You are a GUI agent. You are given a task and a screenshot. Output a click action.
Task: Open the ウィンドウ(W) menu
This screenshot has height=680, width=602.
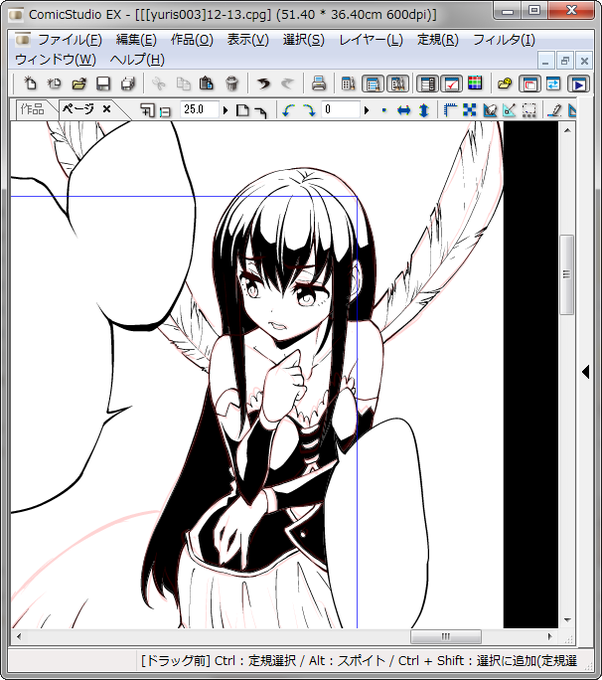click(56, 59)
